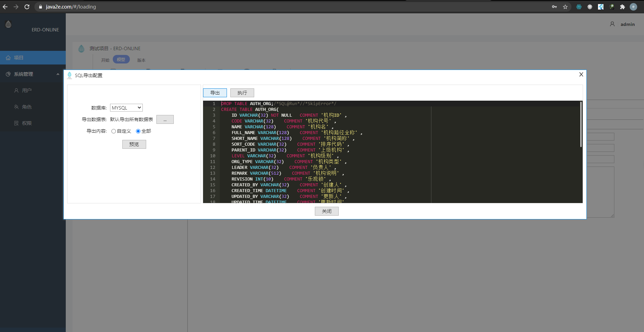Click the 测试项目 - ERD-ONLINE title
Screen dimensions: 644x332
115,48
